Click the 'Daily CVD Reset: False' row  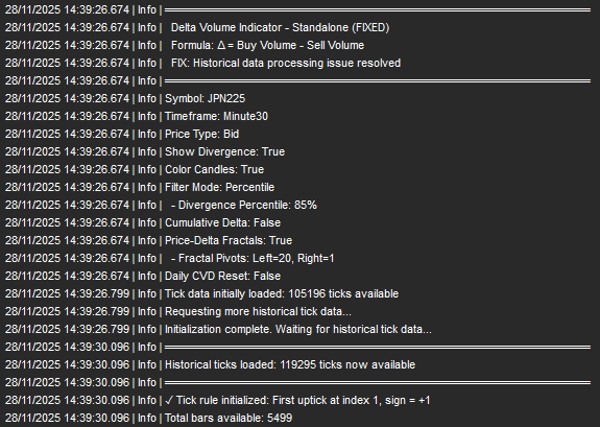coord(222,276)
